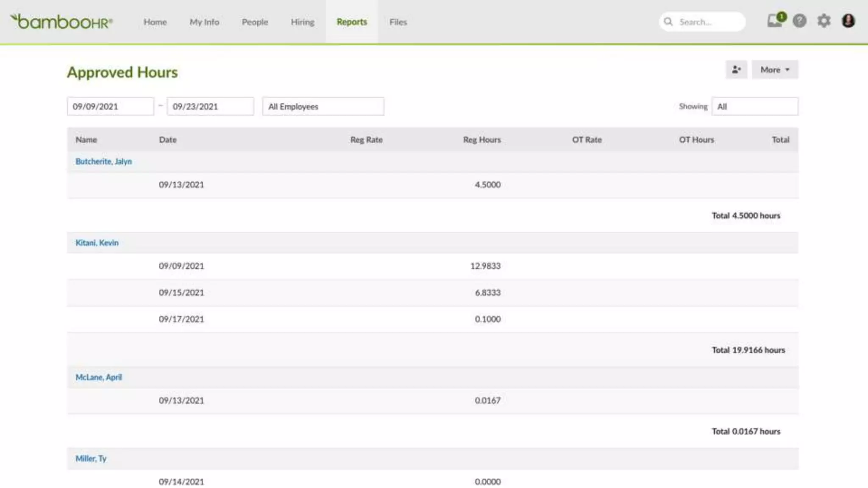
Task: Select the Files tab
Action: [x=398, y=22]
